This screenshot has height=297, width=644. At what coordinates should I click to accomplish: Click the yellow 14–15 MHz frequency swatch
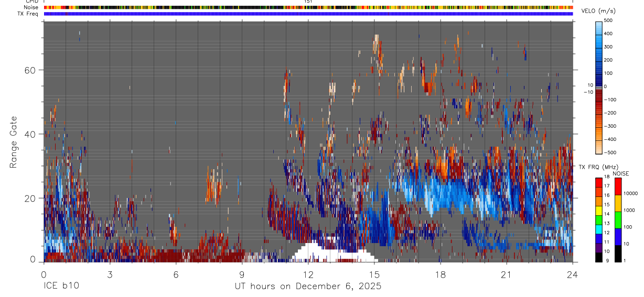pos(599,210)
